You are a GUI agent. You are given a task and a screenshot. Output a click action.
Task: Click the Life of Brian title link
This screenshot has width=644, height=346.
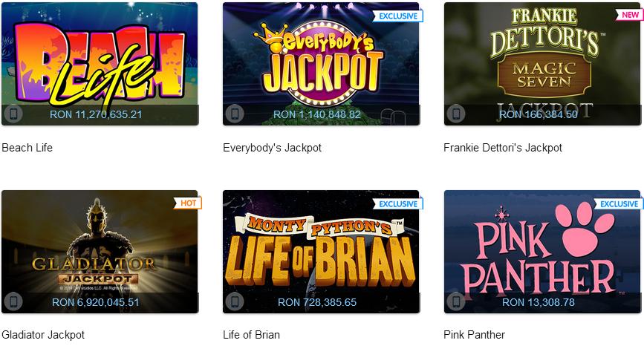(251, 335)
